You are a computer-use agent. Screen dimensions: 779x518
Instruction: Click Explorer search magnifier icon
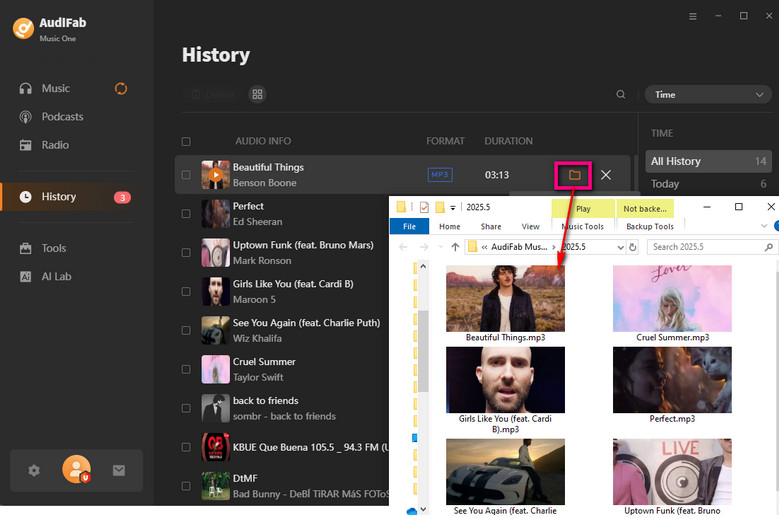(x=769, y=247)
